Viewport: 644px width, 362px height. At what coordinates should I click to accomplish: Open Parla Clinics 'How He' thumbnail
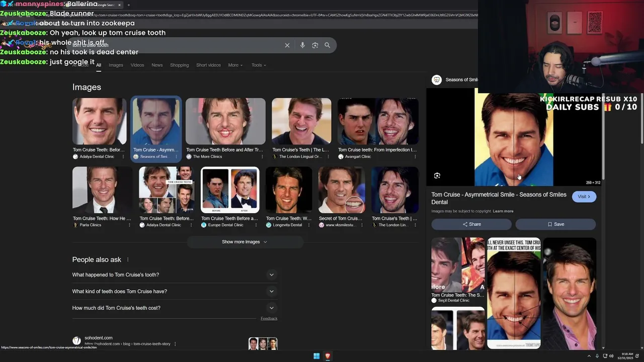pyautogui.click(x=102, y=190)
